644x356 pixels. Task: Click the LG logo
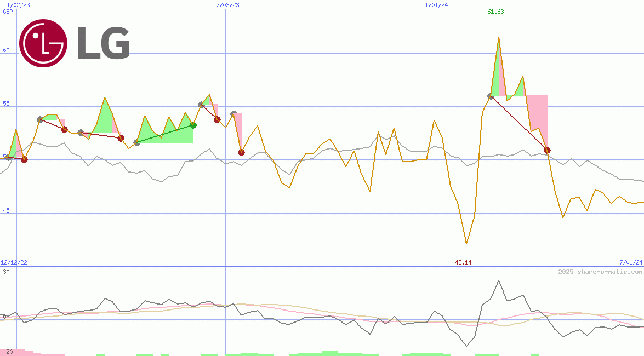(x=74, y=44)
